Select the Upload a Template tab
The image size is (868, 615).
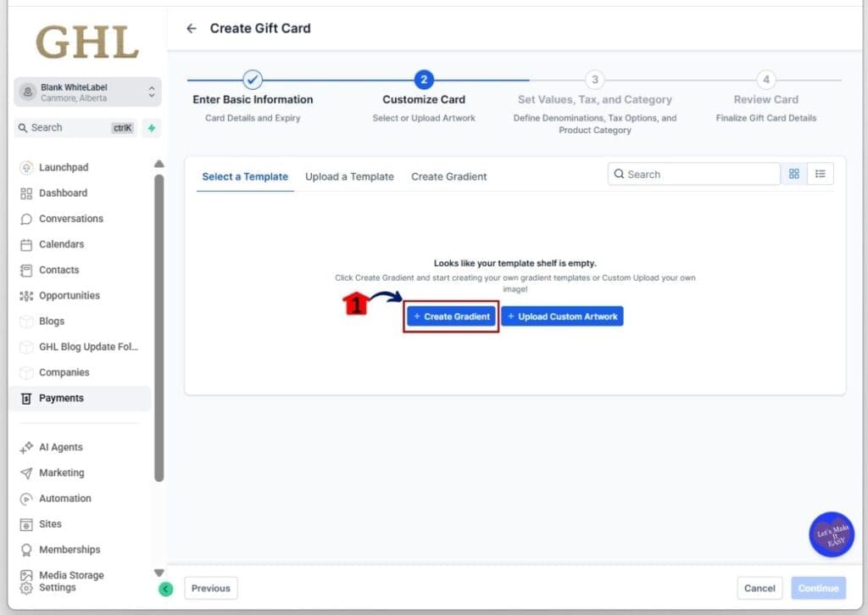click(x=349, y=176)
